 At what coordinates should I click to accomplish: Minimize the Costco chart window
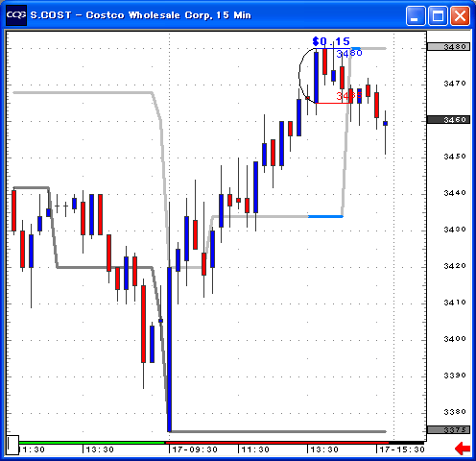tap(416, 15)
